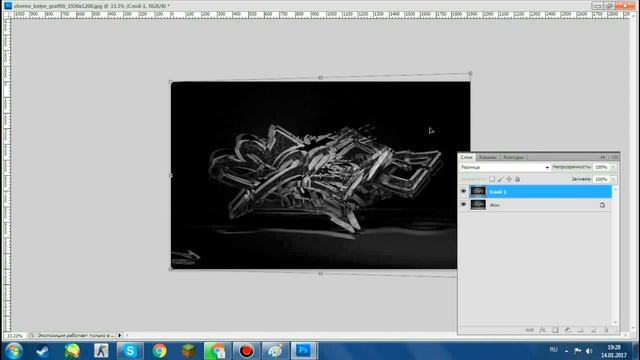Click the Слой 1 layer thumbnail
Screen dimensions: 640x360
(478, 191)
